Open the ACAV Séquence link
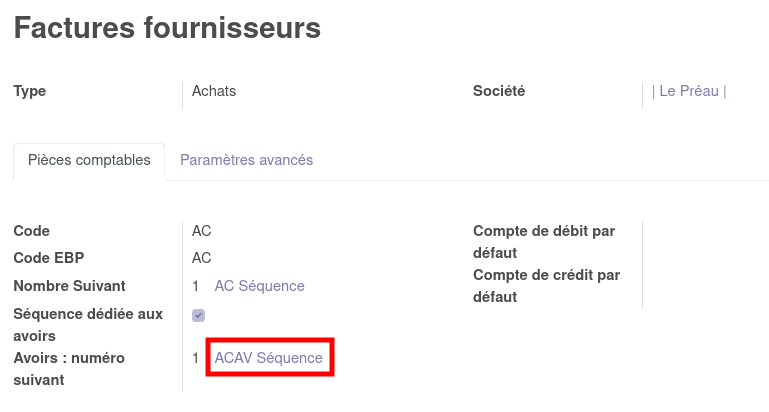 (x=269, y=358)
